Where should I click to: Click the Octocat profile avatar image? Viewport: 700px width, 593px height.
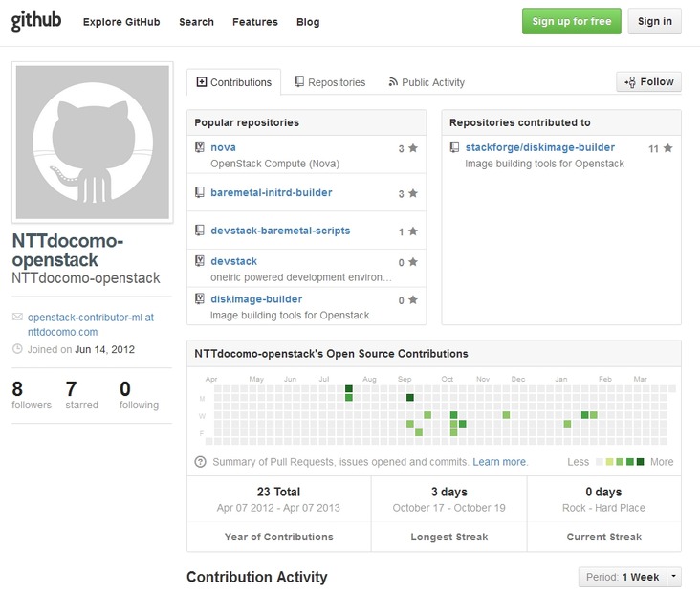pos(92,142)
